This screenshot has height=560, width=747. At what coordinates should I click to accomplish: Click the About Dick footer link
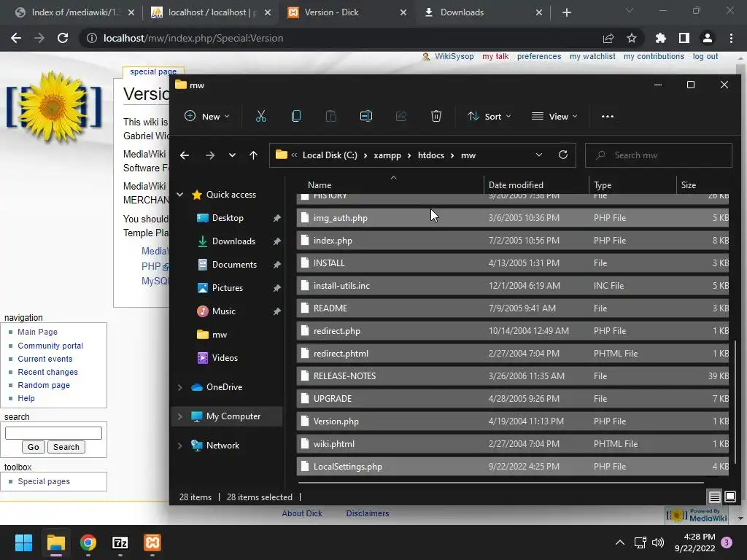click(x=302, y=513)
